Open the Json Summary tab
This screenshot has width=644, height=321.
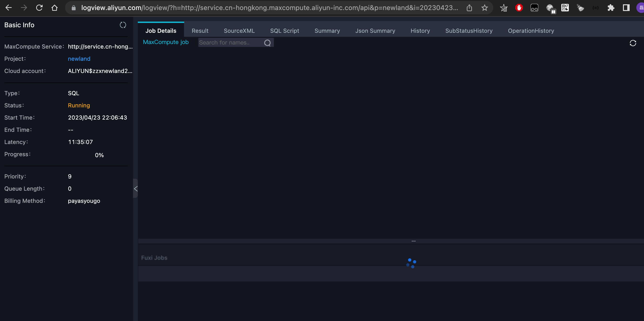pyautogui.click(x=375, y=31)
